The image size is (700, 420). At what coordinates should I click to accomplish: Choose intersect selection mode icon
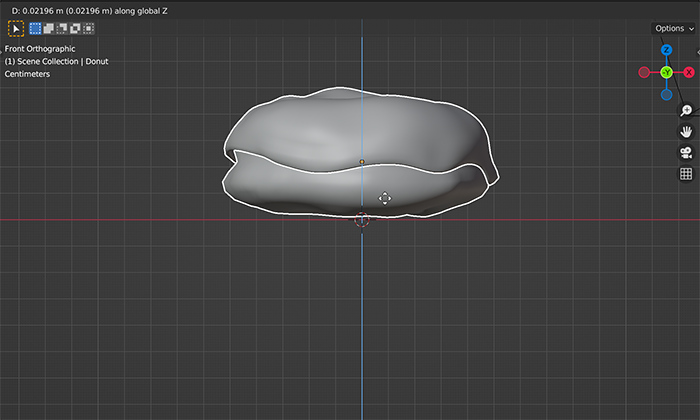[x=89, y=29]
